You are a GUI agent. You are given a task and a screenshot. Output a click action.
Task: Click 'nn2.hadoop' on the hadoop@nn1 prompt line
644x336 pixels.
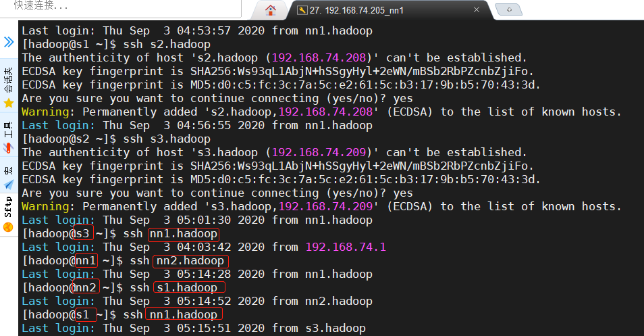coord(190,261)
